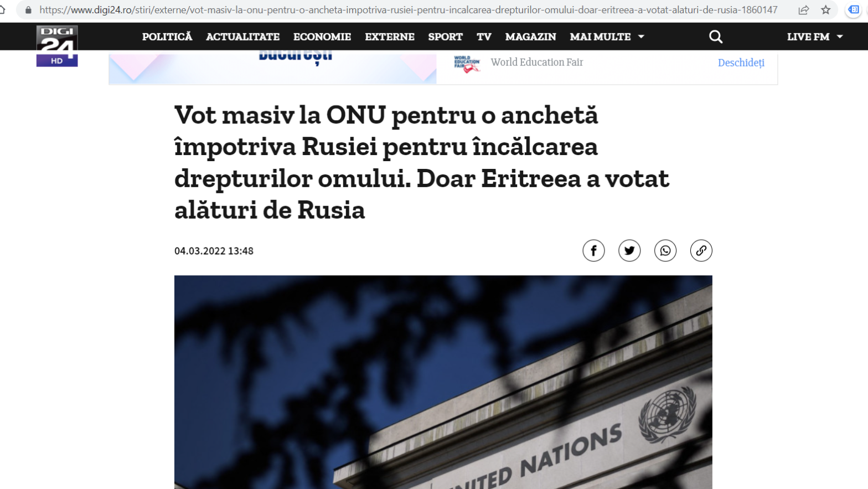Expand the LIVE FM dropdown
The height and width of the screenshot is (489, 868).
tap(815, 37)
